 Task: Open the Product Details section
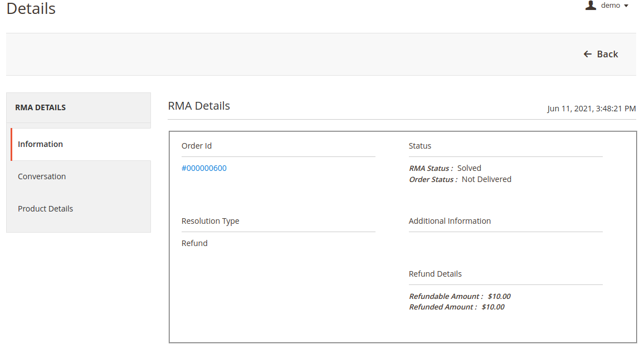[45, 208]
